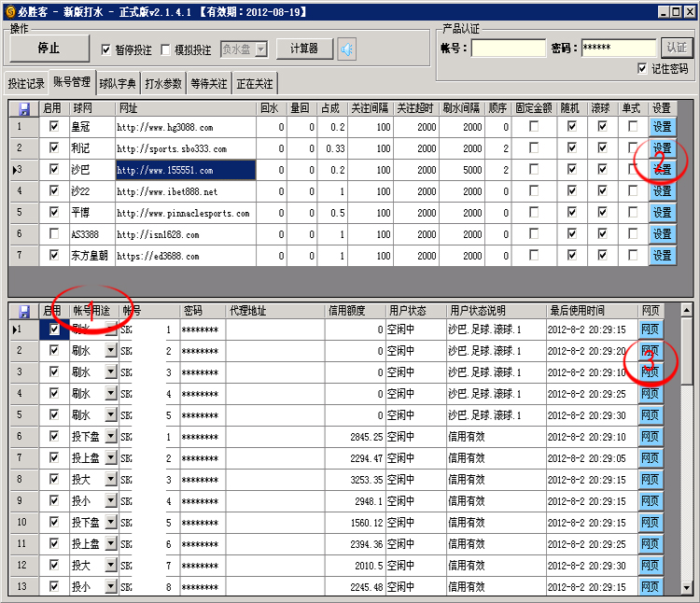
Task: Toggle the 暂停投注 checkbox
Action: (x=105, y=49)
